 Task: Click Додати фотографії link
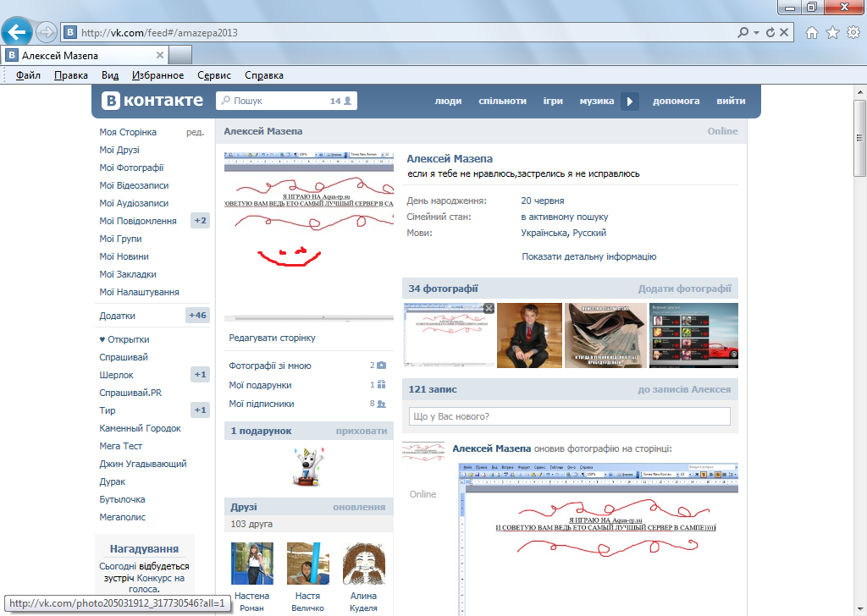[x=684, y=289]
